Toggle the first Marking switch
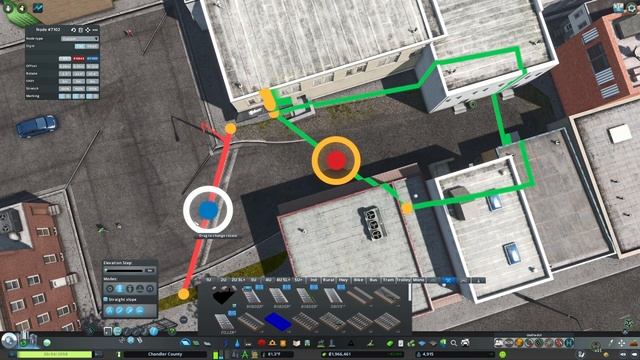Viewport: 640px width, 360px height. [65, 96]
